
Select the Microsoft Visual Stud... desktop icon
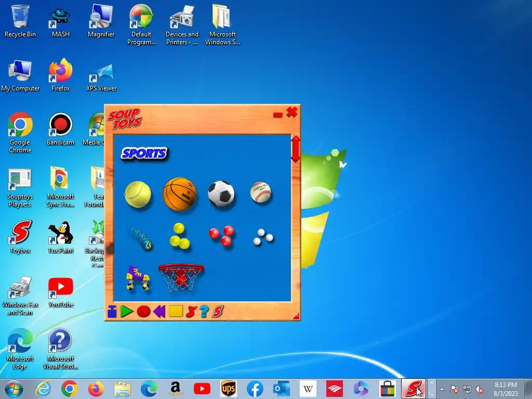(x=60, y=349)
